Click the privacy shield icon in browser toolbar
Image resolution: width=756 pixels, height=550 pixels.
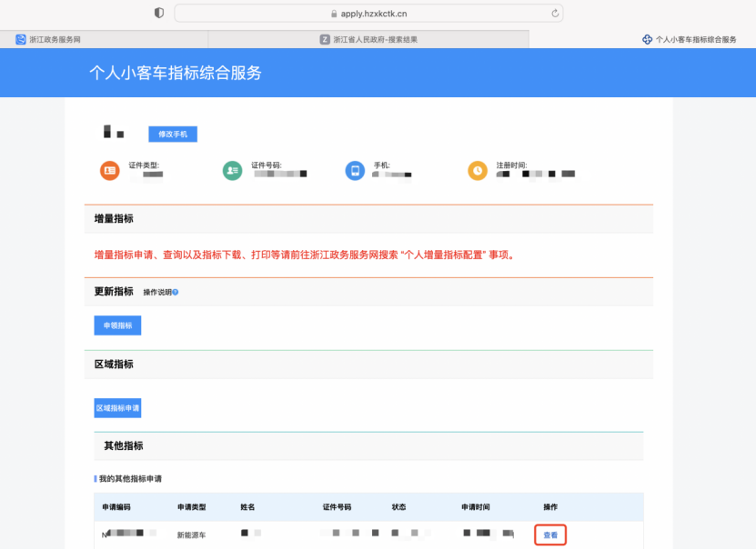[159, 13]
